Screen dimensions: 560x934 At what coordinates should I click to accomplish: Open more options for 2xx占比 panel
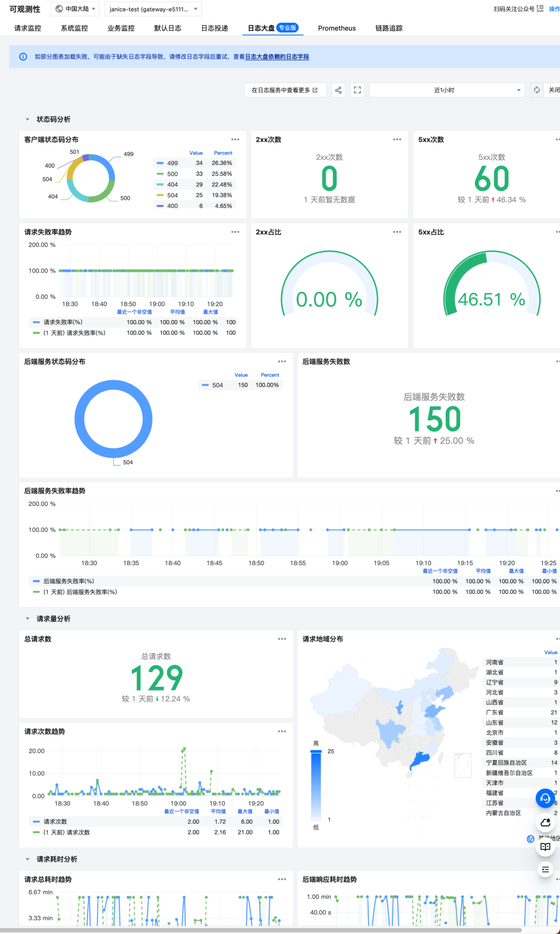click(397, 232)
